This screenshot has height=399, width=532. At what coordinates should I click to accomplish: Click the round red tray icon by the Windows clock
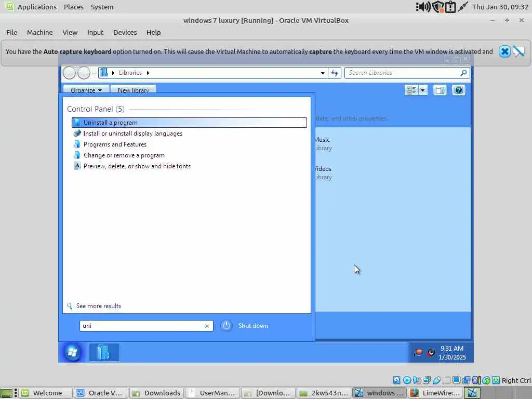[431, 353]
